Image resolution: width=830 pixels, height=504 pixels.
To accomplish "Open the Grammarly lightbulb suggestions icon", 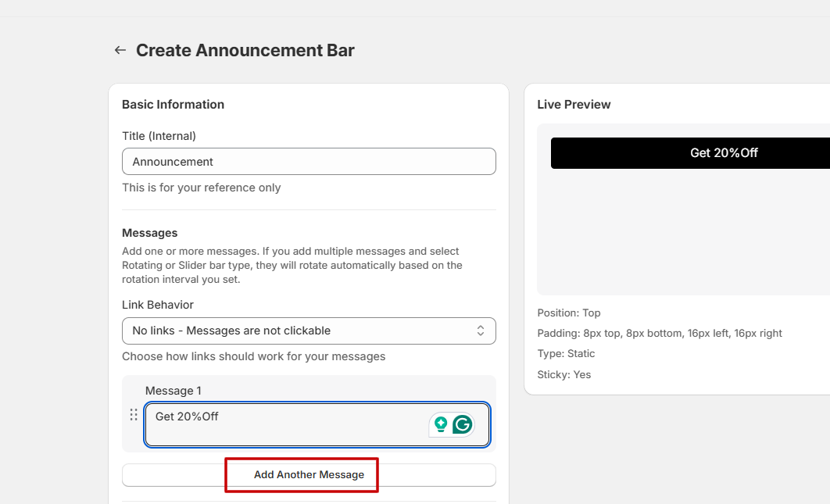I will tap(441, 424).
